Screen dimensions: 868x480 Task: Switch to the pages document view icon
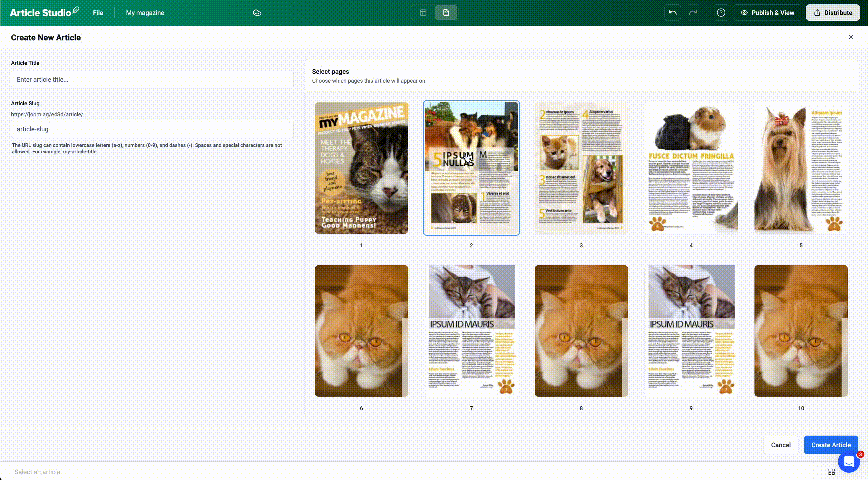pos(446,12)
